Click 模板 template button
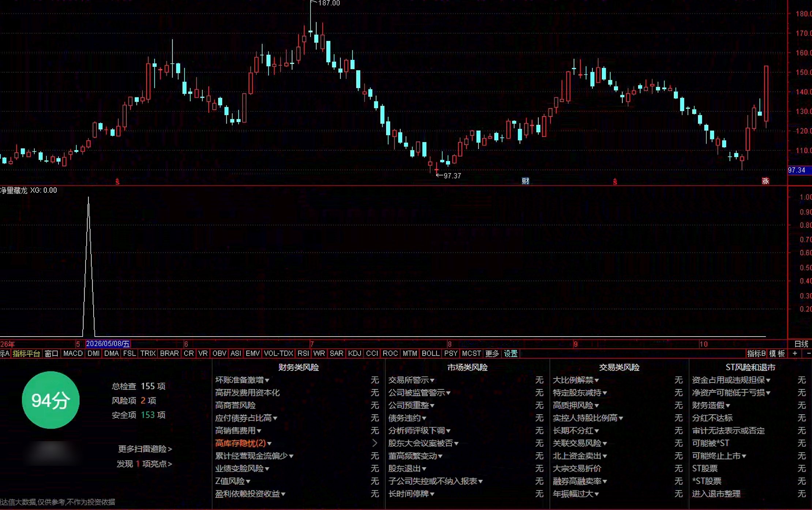The image size is (812, 510). click(x=777, y=353)
